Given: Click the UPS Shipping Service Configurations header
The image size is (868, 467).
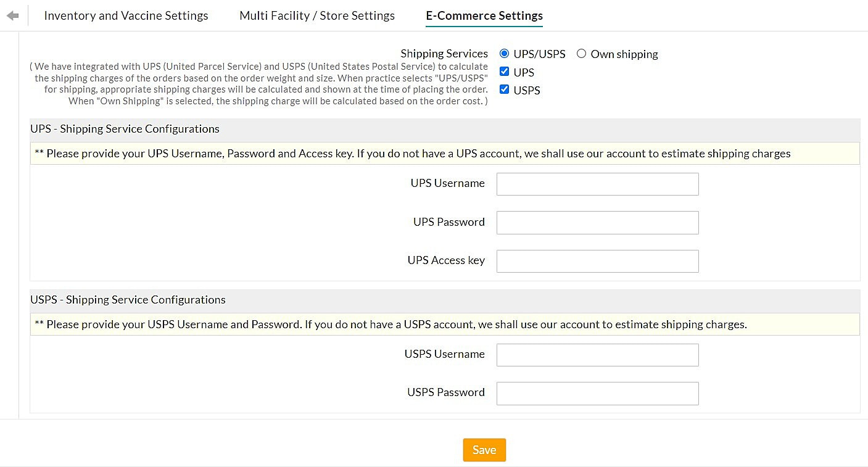Looking at the screenshot, I should tap(125, 129).
